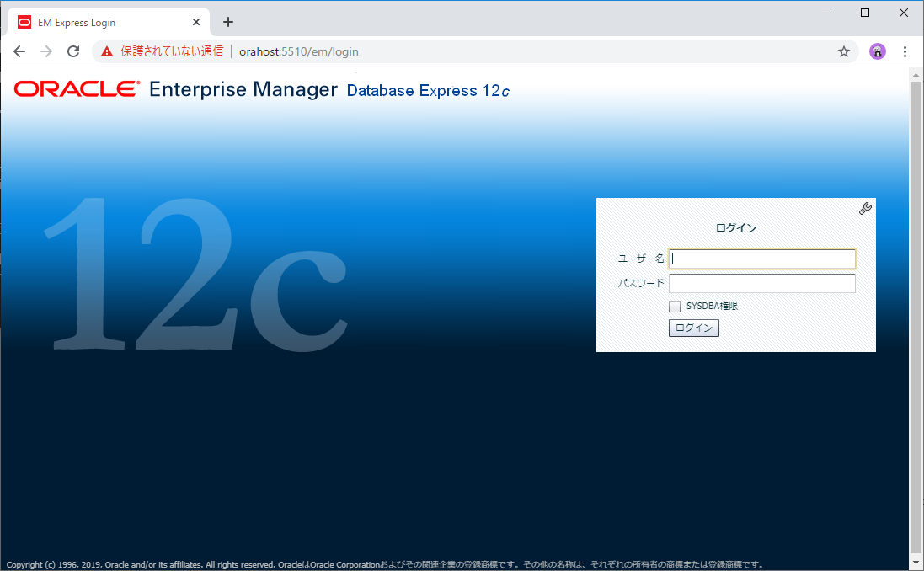Click the Enterprise Manager title text

pyautogui.click(x=243, y=89)
